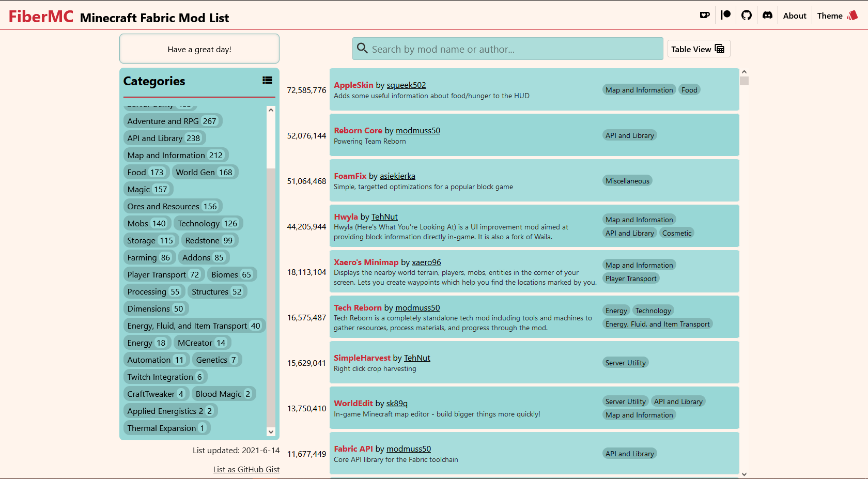868x479 pixels.
Task: Select the Redstone category chip
Action: [x=209, y=240]
